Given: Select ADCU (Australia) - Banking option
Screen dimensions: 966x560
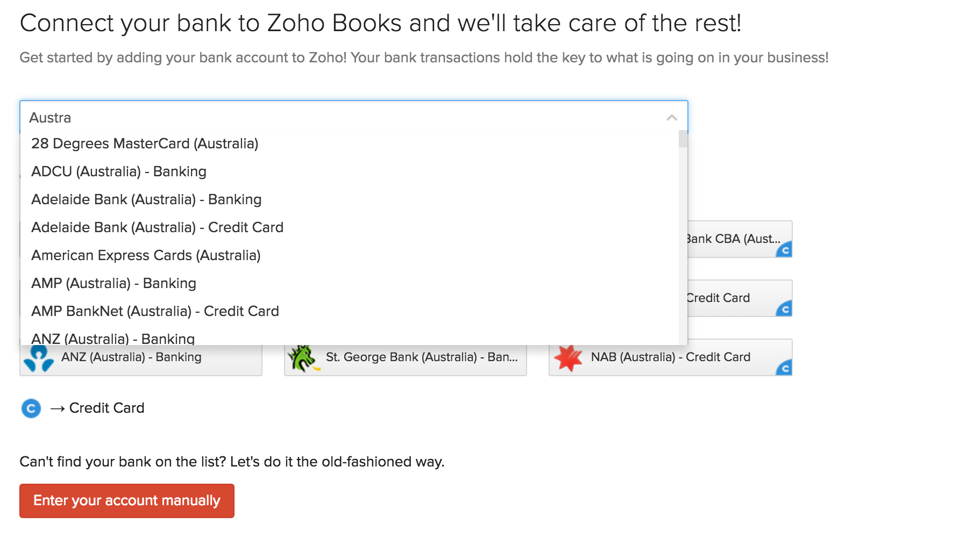Looking at the screenshot, I should point(118,171).
